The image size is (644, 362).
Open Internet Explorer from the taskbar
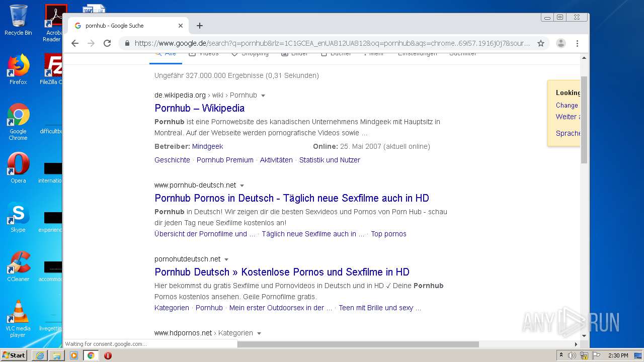point(40,355)
